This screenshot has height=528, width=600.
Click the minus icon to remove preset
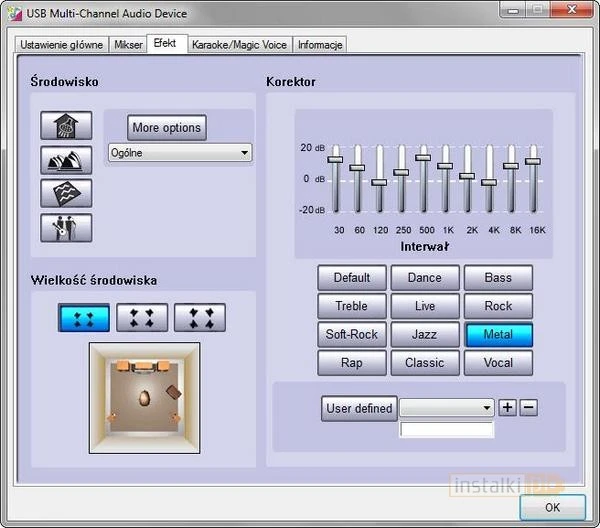coord(529,407)
